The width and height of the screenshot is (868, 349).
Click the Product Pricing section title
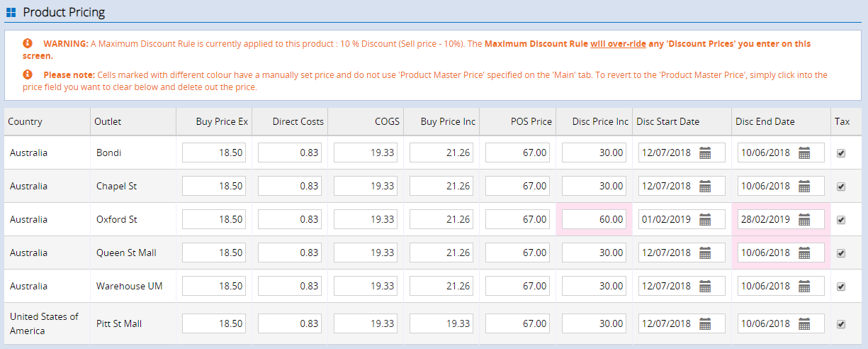tap(64, 12)
